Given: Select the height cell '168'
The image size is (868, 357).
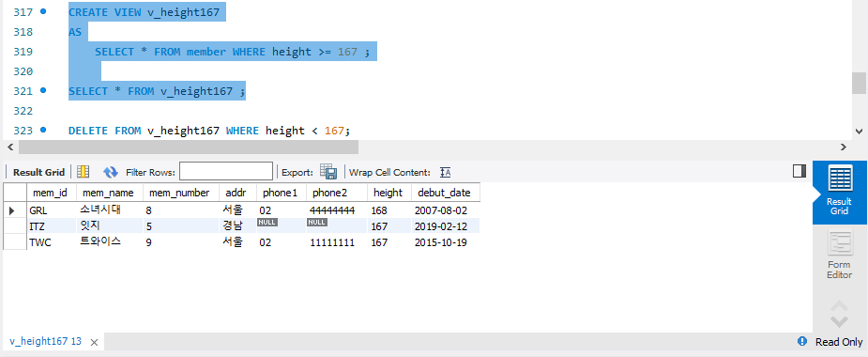Looking at the screenshot, I should tap(389, 210).
